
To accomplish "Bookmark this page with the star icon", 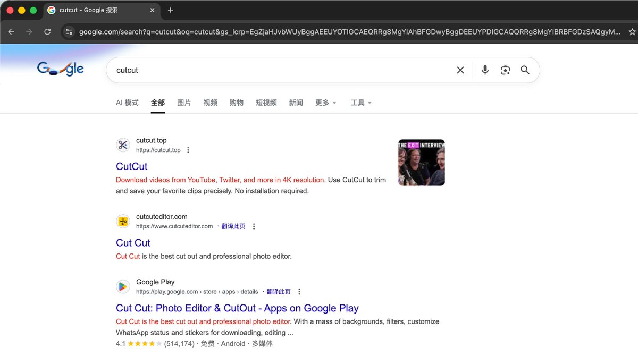I will 632,32.
